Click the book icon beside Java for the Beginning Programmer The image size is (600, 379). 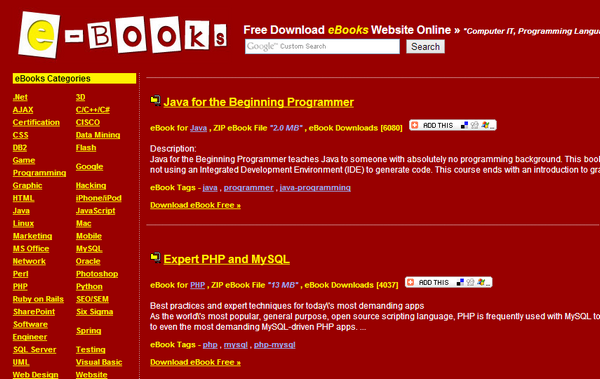[x=155, y=101]
